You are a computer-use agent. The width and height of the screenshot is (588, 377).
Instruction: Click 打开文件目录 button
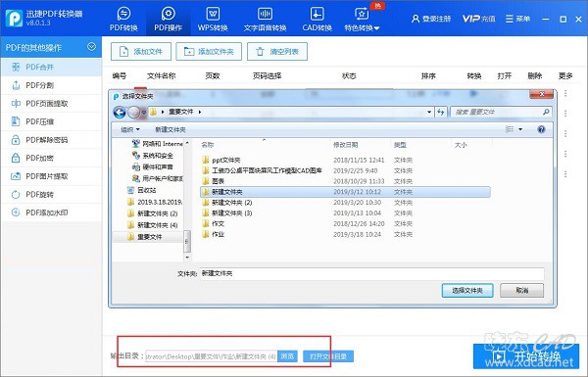pyautogui.click(x=328, y=356)
